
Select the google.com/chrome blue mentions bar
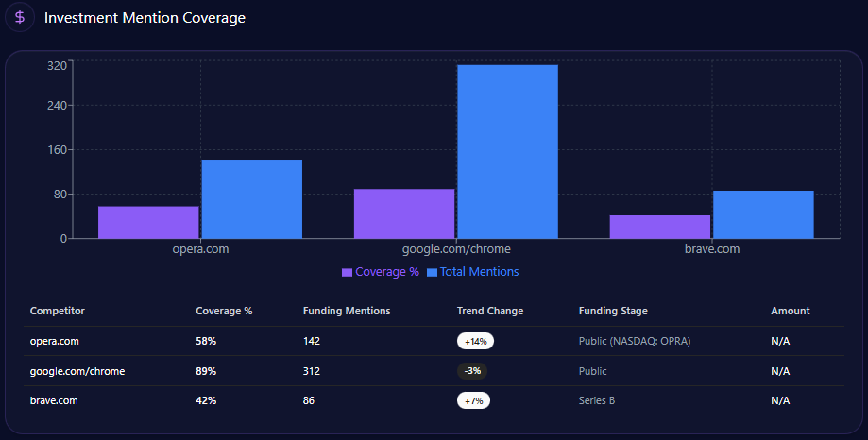point(507,151)
